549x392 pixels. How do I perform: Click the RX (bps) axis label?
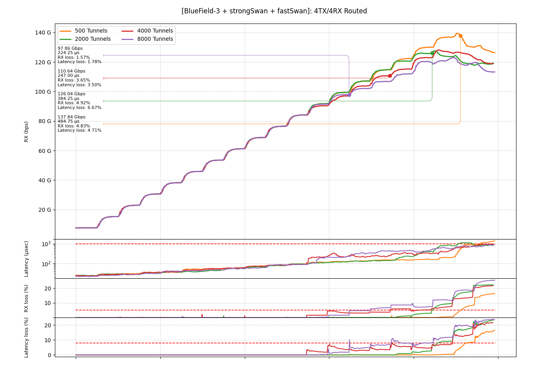pos(26,131)
